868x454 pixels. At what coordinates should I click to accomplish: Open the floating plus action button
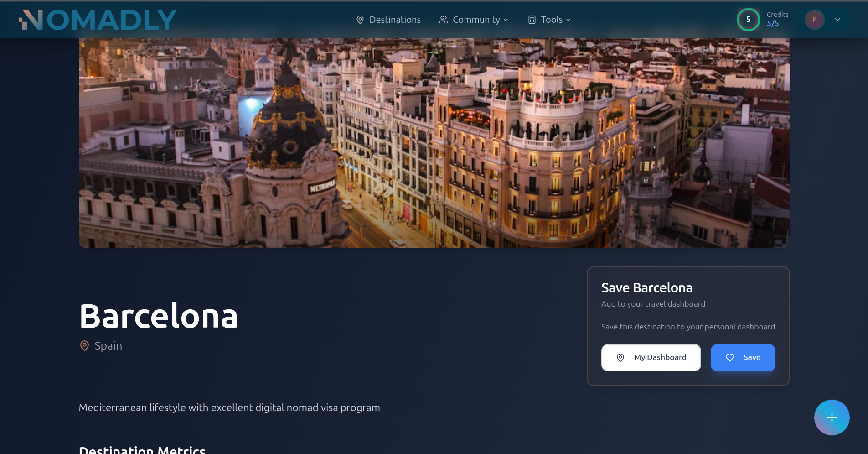832,417
